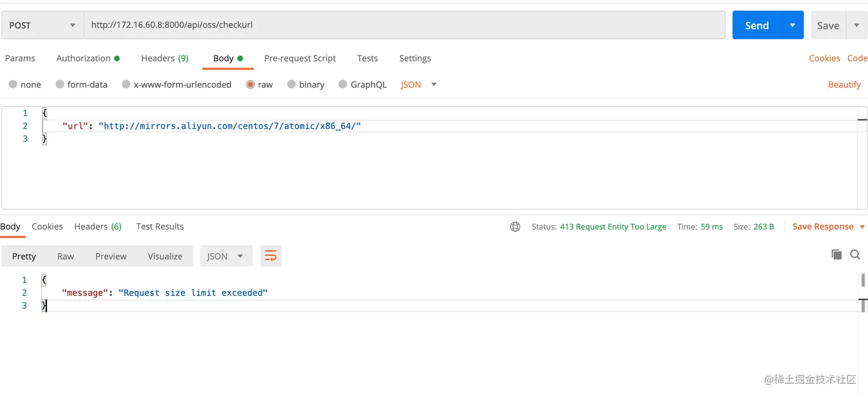Open the JSON body format dropdown
Viewport: 868px width, 397px height.
click(x=419, y=84)
